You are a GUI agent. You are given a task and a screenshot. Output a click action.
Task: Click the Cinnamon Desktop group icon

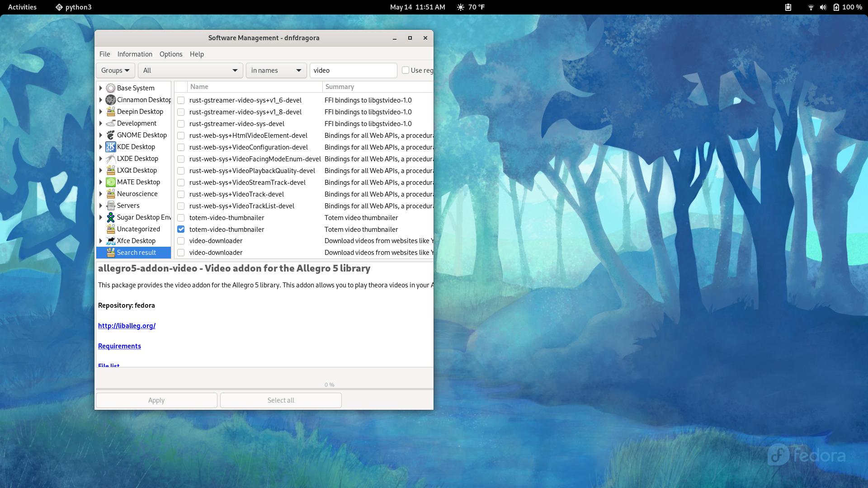click(111, 100)
